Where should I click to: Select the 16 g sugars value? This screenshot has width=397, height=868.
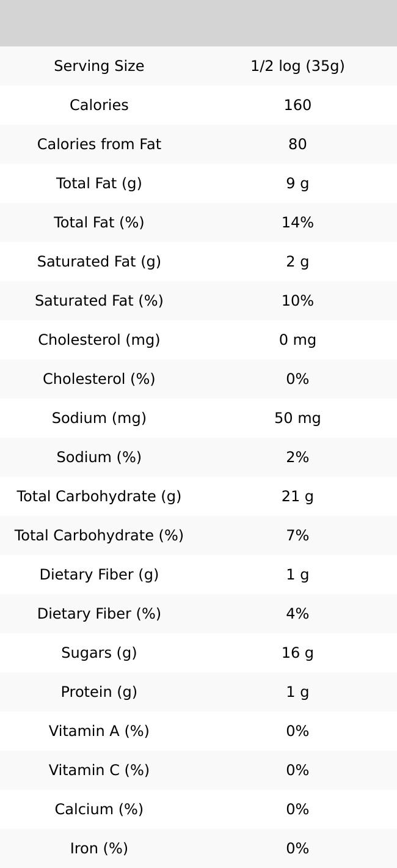tap(297, 653)
